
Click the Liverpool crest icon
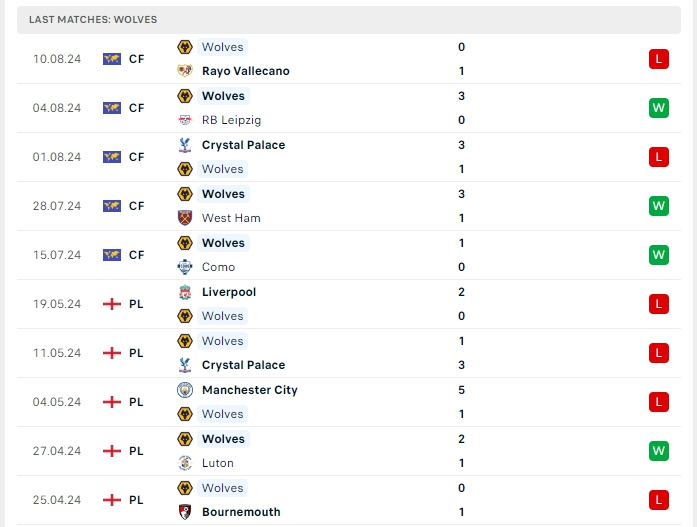pyautogui.click(x=184, y=292)
